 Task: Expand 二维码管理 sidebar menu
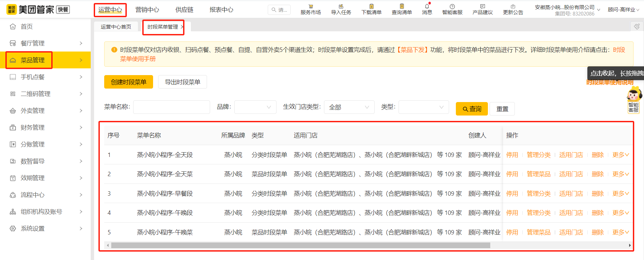(45, 94)
